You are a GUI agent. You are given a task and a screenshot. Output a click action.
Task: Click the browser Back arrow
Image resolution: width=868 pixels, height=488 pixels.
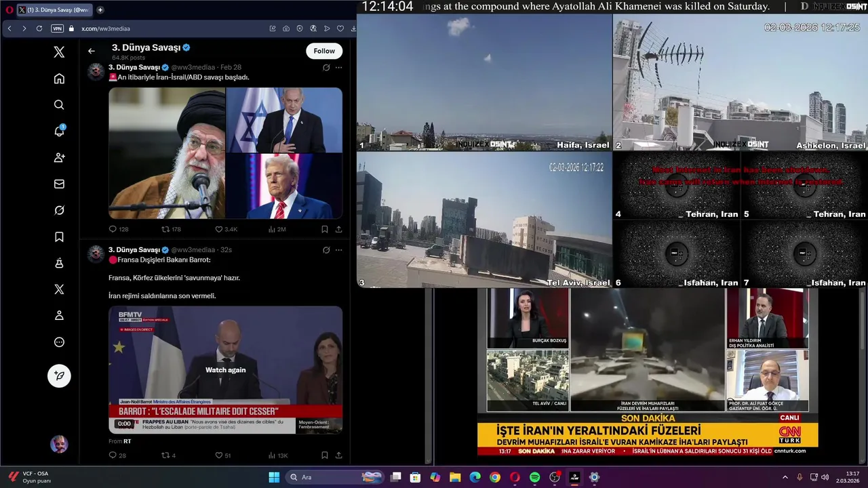point(9,28)
